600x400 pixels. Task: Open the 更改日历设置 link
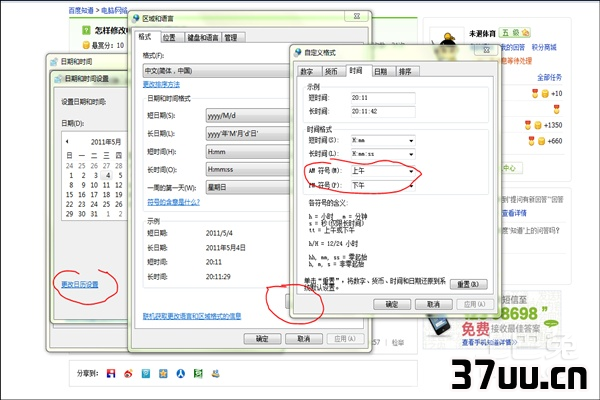point(80,284)
